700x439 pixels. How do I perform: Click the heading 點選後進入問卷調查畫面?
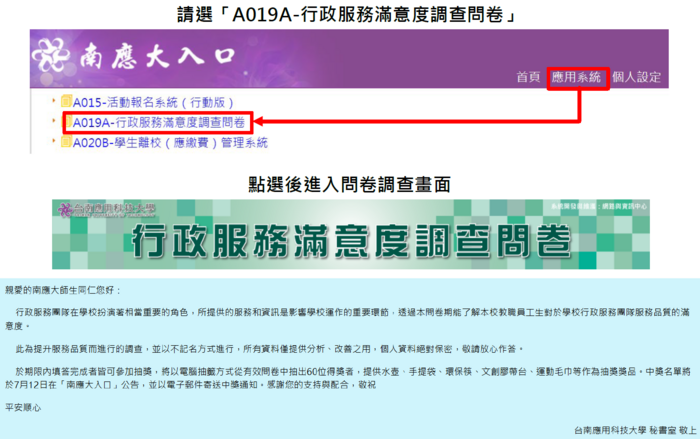coord(350,184)
